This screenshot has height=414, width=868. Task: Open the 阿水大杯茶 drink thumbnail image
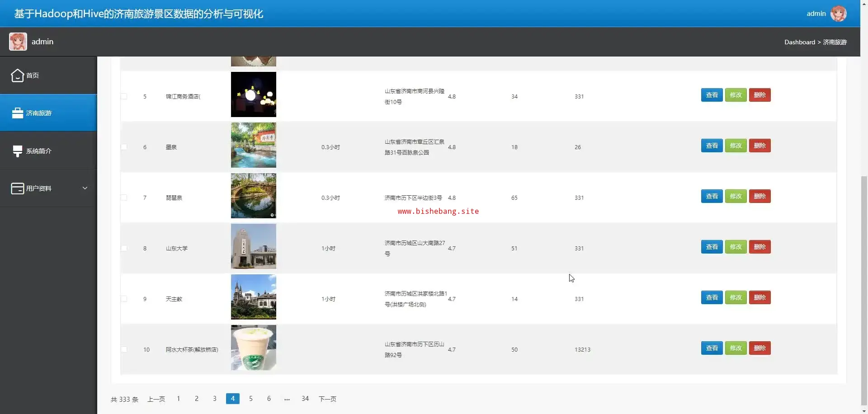click(x=253, y=348)
